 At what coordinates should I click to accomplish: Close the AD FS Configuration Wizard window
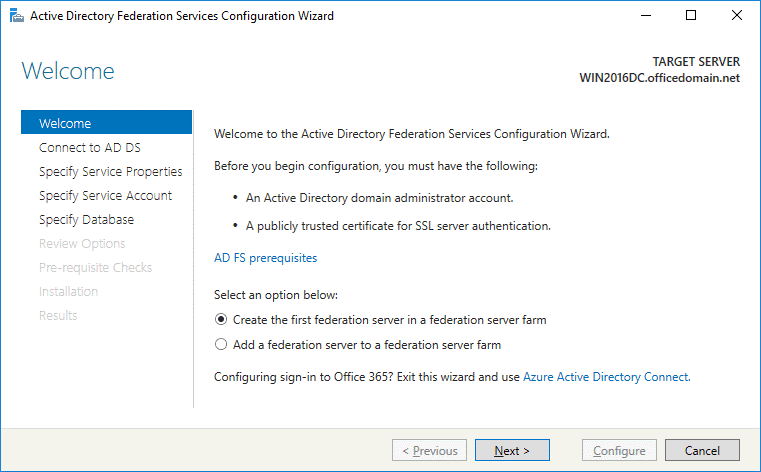click(737, 16)
